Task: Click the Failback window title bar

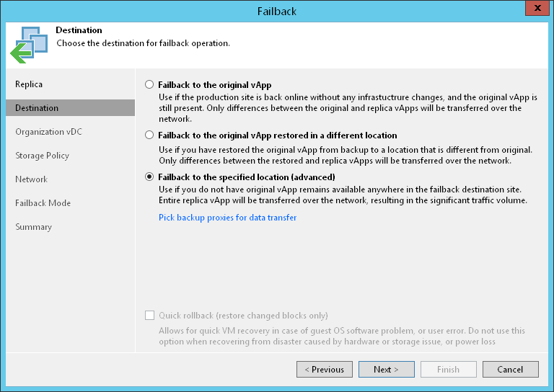Action: coord(277,11)
